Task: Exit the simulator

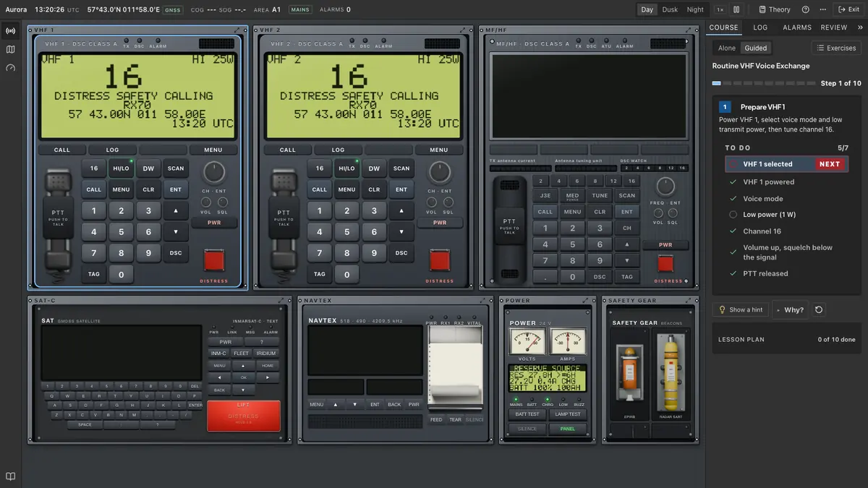Action: pyautogui.click(x=848, y=9)
